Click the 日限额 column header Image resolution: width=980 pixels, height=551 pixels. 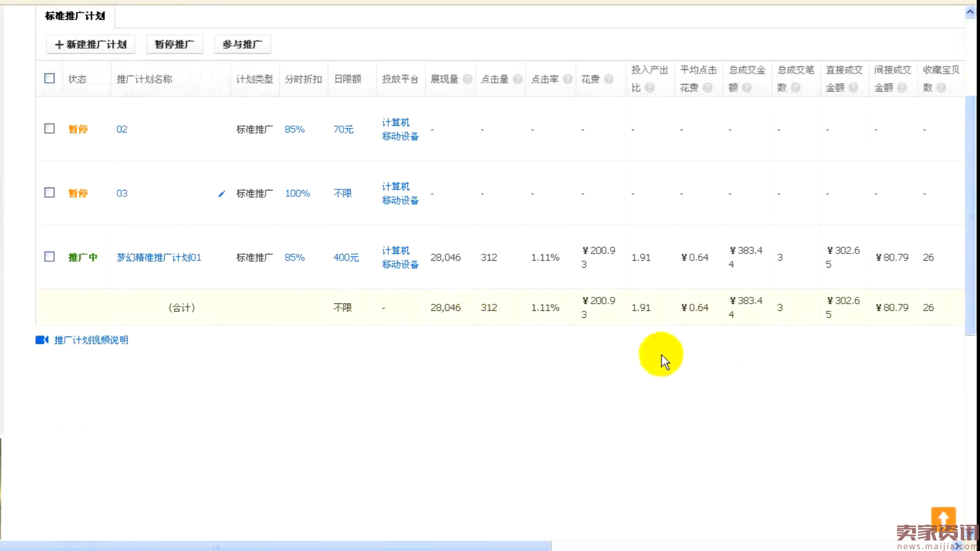click(347, 79)
